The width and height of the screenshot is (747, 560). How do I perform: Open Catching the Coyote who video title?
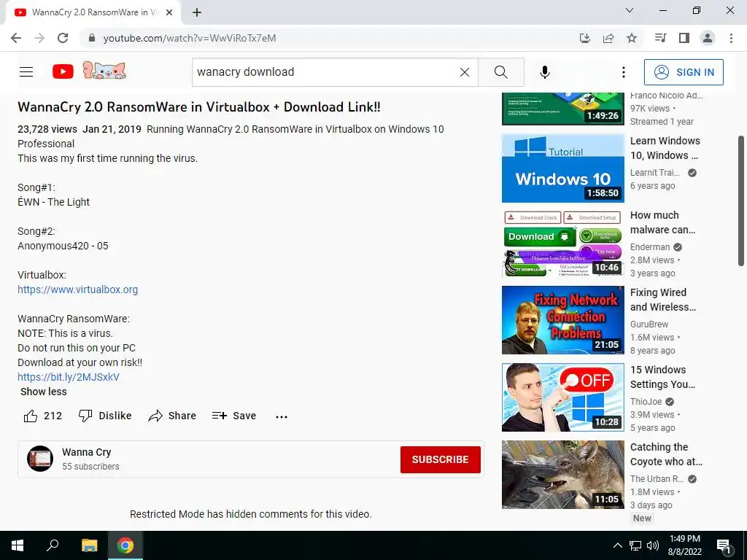click(666, 454)
